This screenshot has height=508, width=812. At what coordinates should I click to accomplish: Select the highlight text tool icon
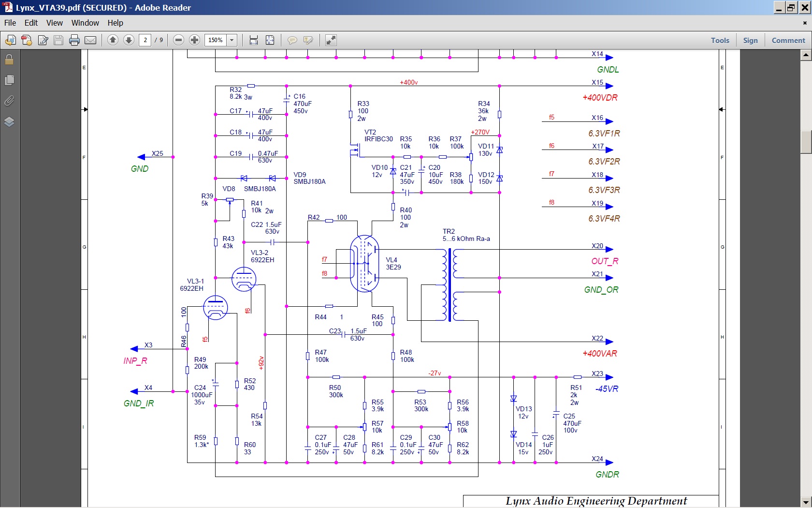308,40
